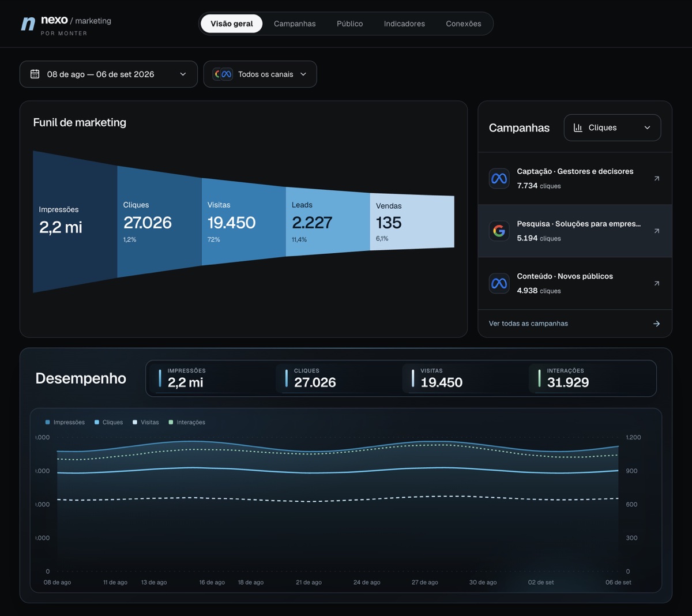Open Conteúdo campaign via its arrow icon
This screenshot has width=692, height=616.
656,283
